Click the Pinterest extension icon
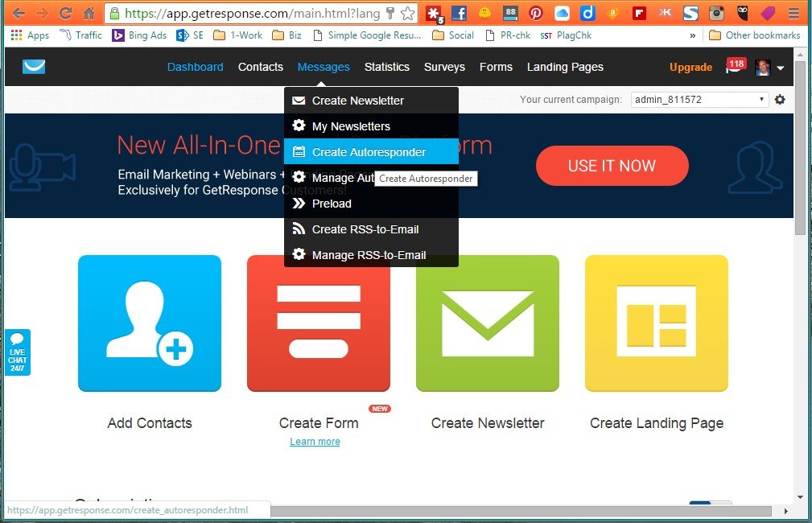The image size is (812, 523). [536, 14]
